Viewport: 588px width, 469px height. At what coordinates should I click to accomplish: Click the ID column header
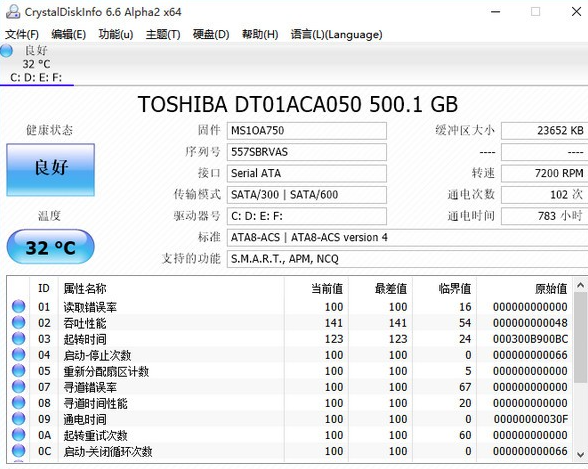44,288
